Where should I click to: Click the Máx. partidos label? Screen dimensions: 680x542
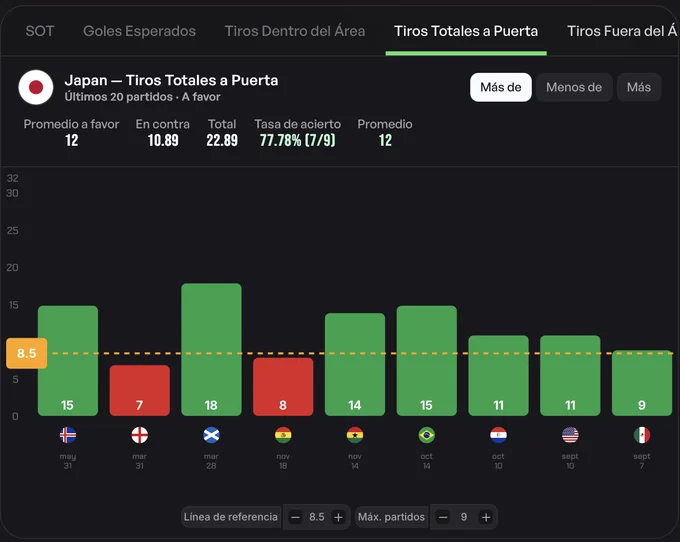[391, 517]
